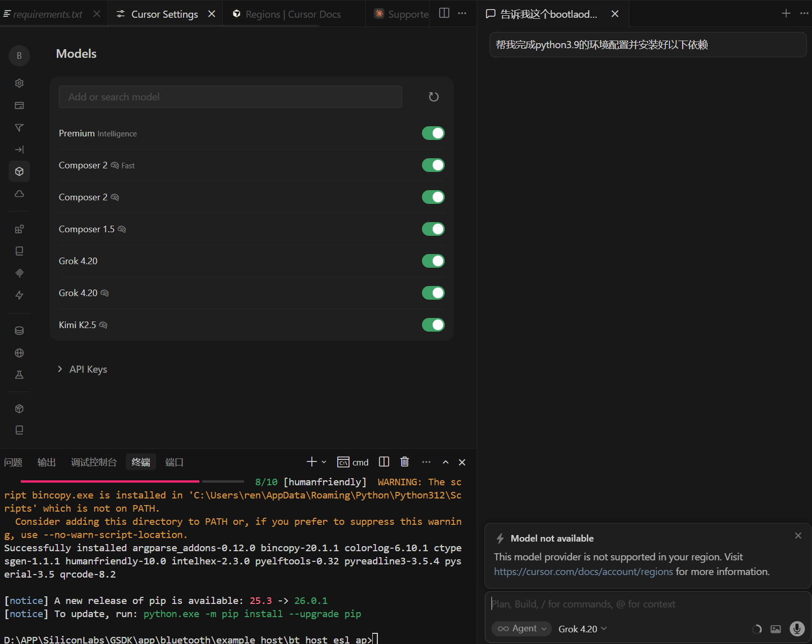Open the general settings gear in the sidebar

19,83
